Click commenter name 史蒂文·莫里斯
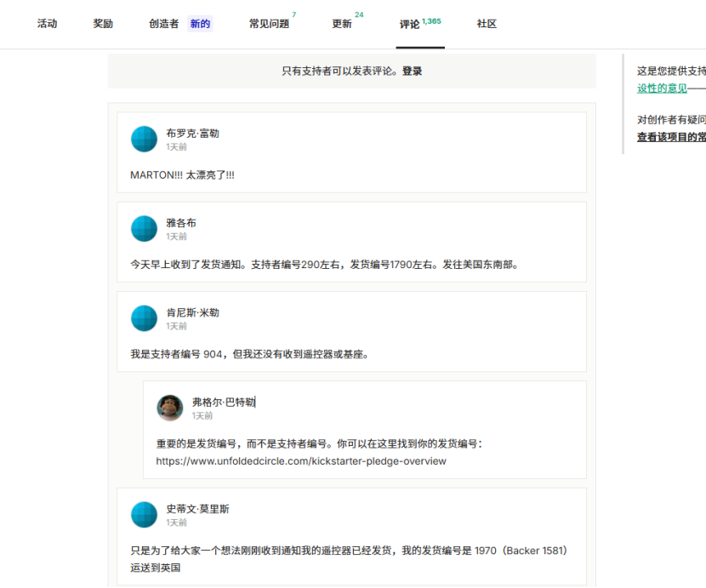 click(x=197, y=509)
